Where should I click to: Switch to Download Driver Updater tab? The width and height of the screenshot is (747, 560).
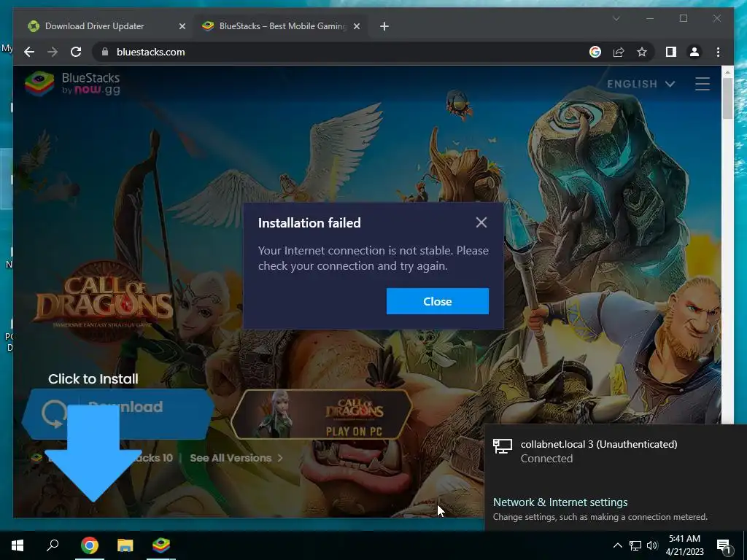coord(94,26)
